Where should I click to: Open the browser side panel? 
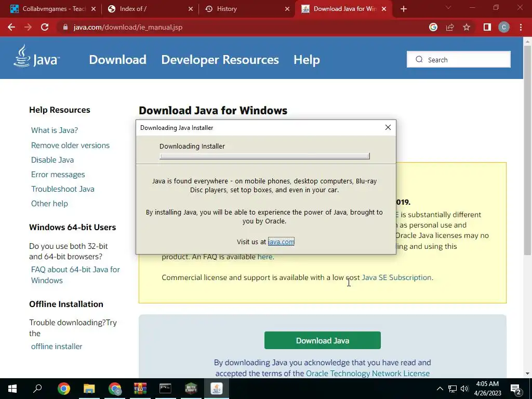coord(487,27)
